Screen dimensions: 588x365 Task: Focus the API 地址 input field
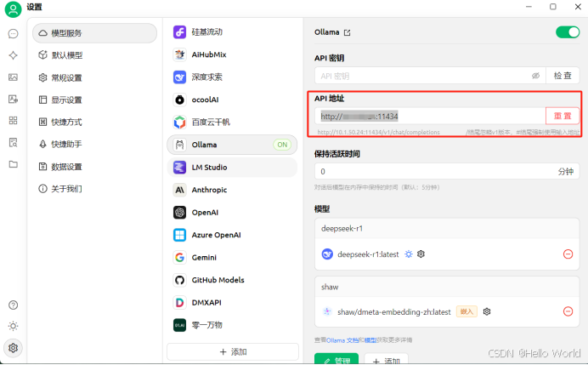430,116
